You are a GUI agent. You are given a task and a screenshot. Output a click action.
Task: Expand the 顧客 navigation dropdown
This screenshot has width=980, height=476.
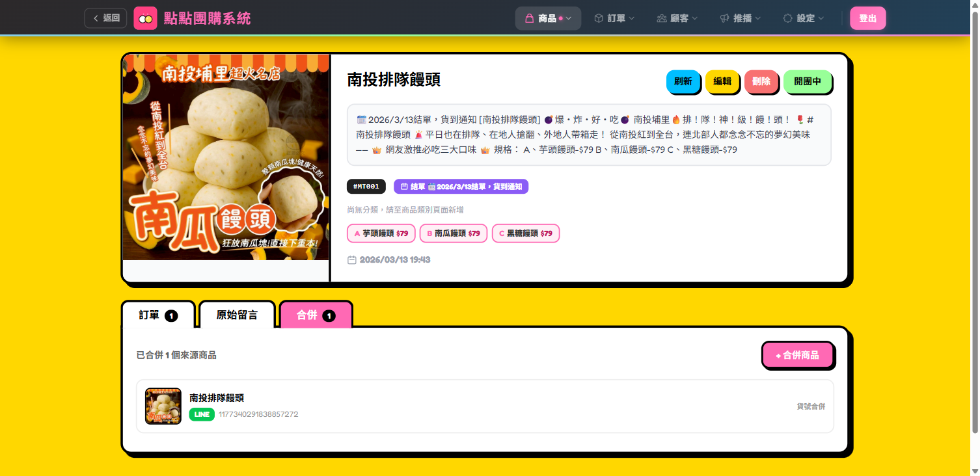[677, 18]
